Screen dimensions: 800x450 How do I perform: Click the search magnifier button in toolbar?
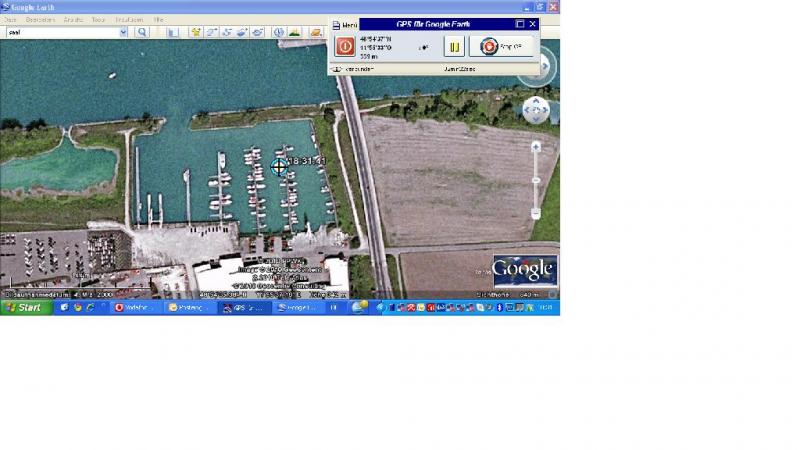(142, 32)
